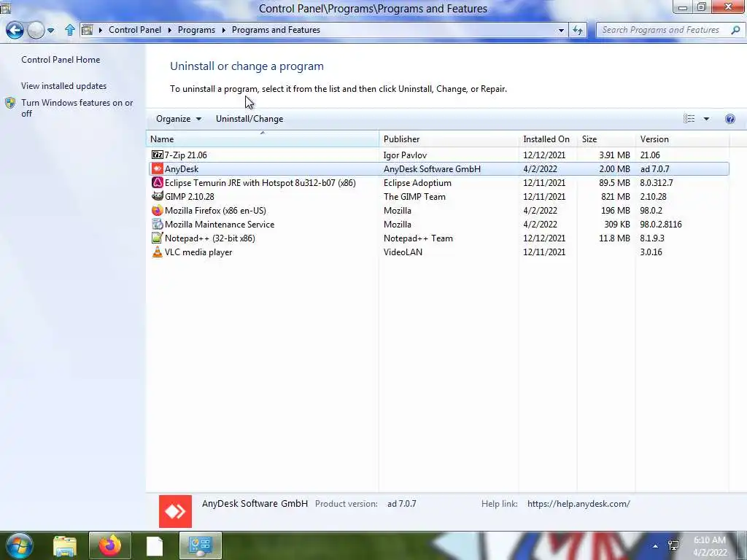Click the VLC media player cone icon
747x560 pixels.
(x=158, y=252)
